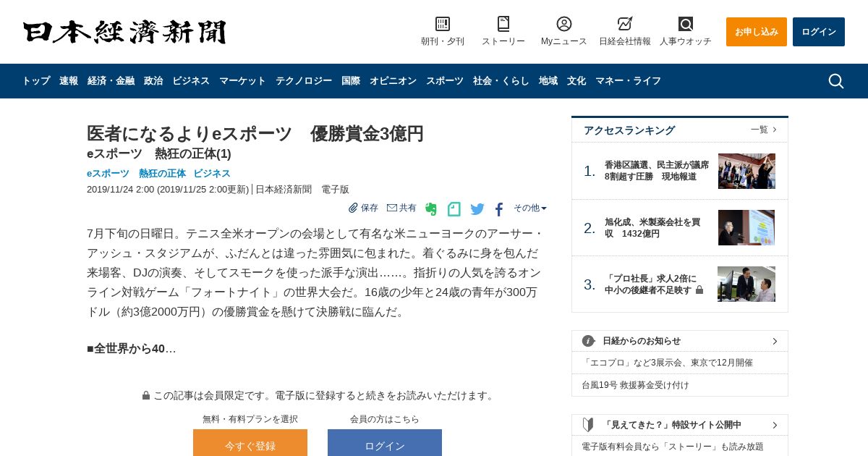This screenshot has height=456, width=868.
Task: Click the Nikkei 日本経済新聞 logo
Action: [124, 32]
